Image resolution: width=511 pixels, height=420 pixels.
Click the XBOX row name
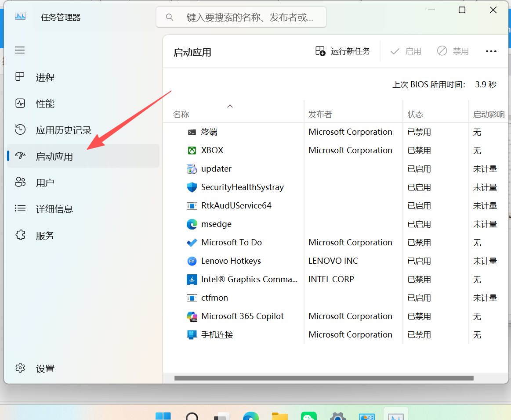click(x=212, y=151)
